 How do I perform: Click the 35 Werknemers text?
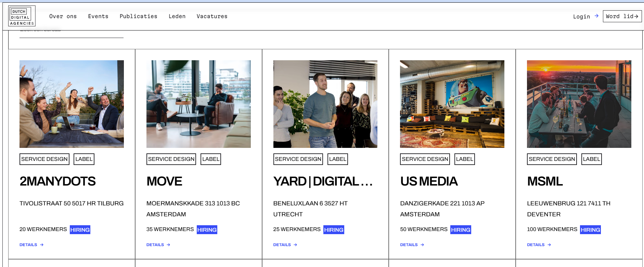[x=170, y=229]
